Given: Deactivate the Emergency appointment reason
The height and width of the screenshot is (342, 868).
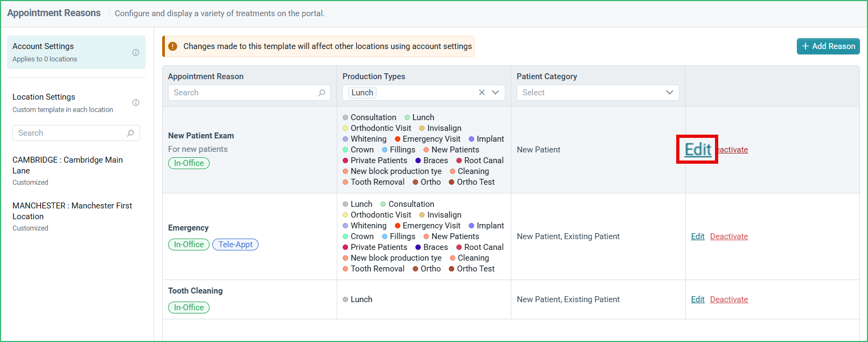Looking at the screenshot, I should 729,236.
